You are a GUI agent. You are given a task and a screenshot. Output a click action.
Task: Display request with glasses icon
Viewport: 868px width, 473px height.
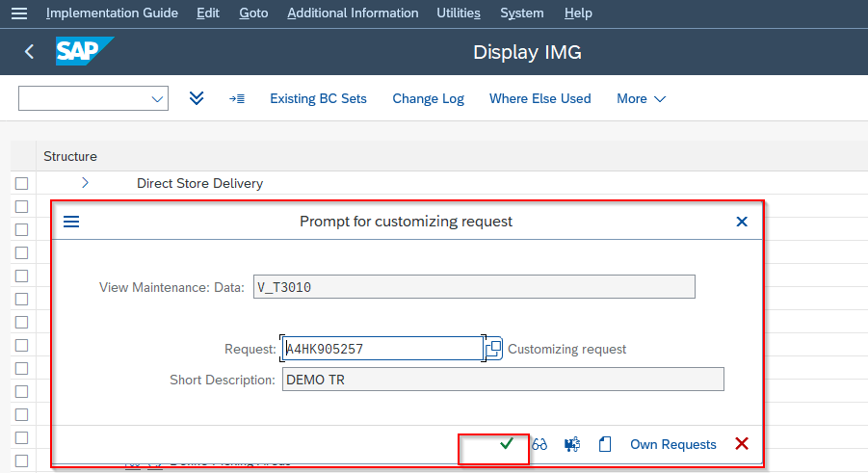tap(539, 444)
